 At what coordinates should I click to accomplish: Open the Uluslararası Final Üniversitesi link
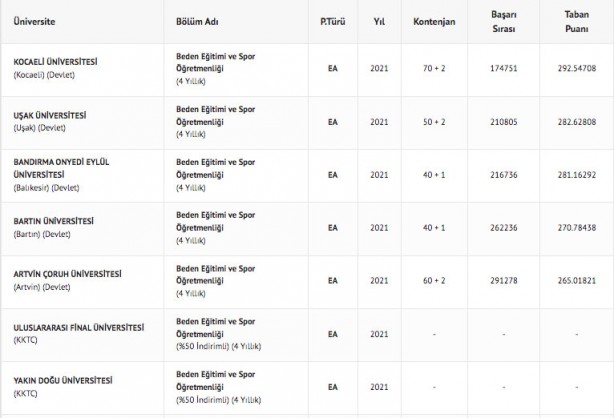click(78, 327)
